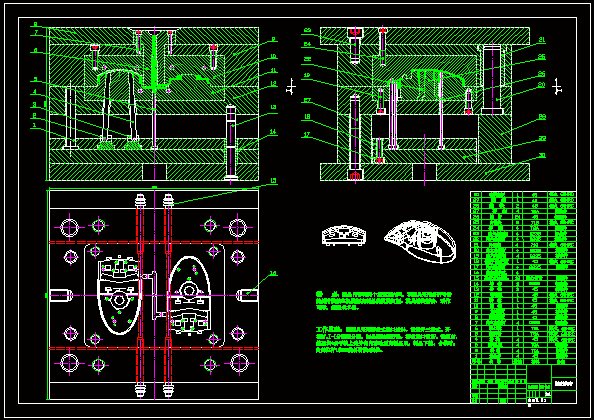Click part callout number 7
594x420 pixels.
coord(36,33)
